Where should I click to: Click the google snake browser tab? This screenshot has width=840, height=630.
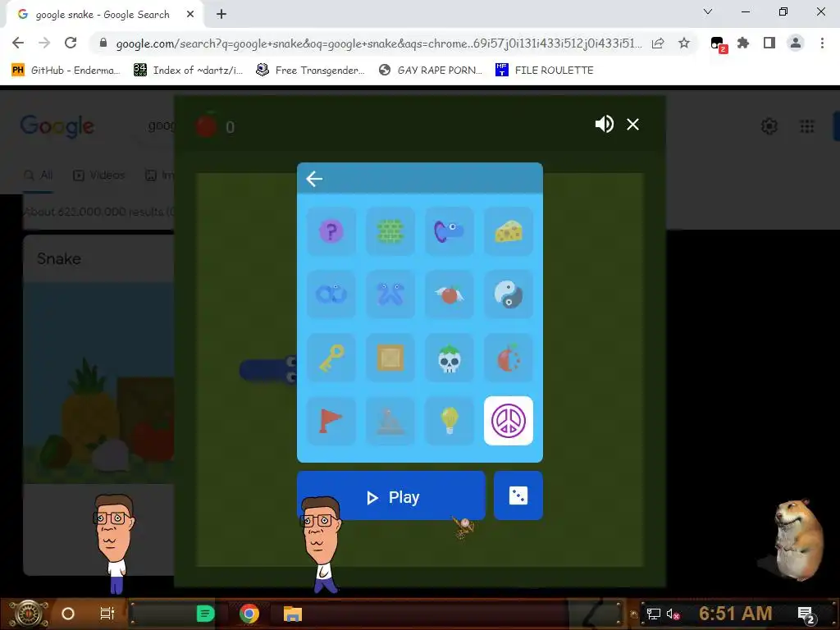pyautogui.click(x=103, y=15)
